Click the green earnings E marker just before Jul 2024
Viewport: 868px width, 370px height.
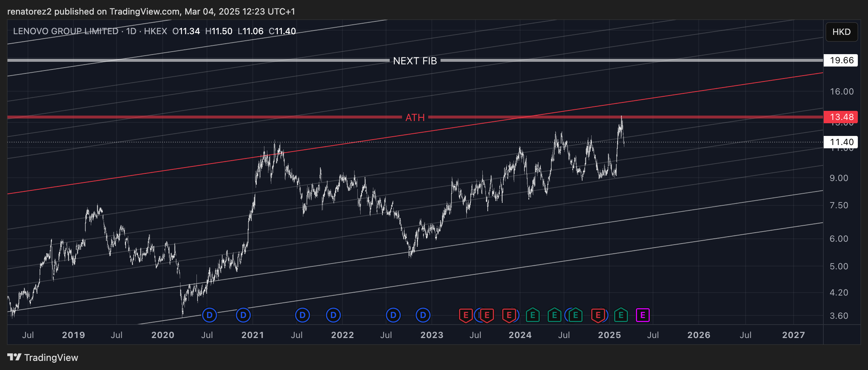554,315
